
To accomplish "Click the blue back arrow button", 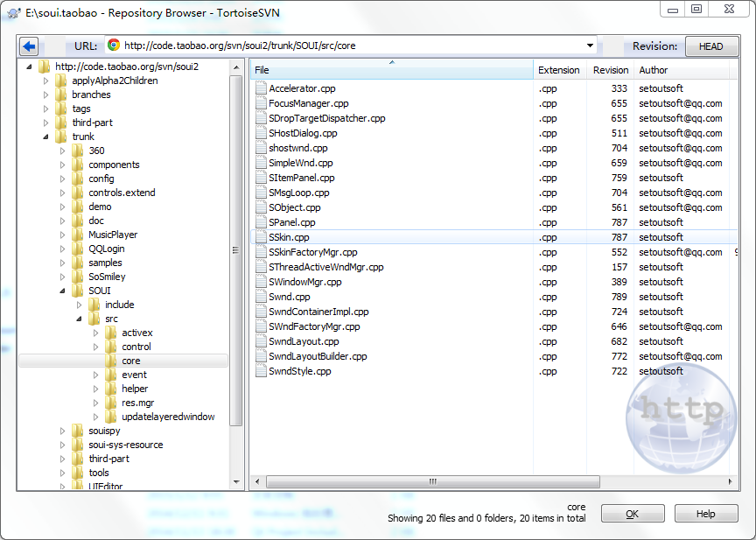I will [x=29, y=46].
